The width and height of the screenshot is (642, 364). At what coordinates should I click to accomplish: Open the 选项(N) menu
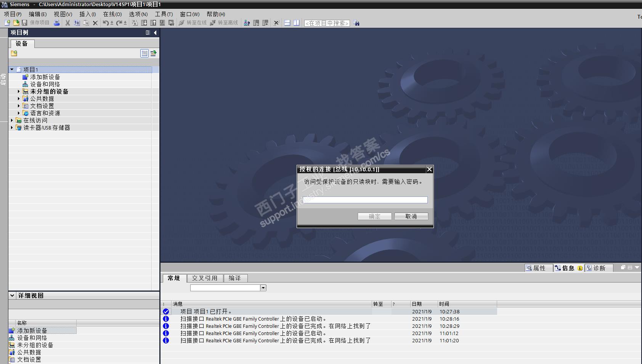pyautogui.click(x=138, y=14)
